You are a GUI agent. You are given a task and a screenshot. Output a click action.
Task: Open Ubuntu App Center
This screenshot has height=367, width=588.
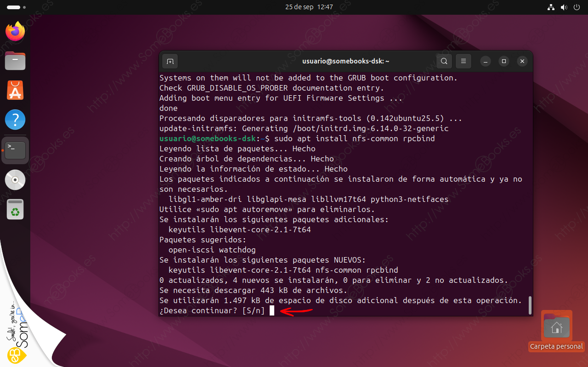coord(15,90)
